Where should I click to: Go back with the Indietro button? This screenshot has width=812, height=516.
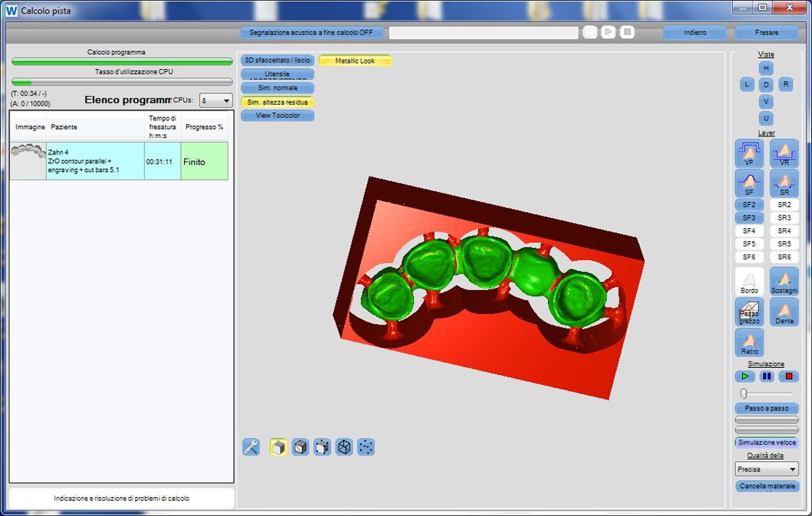coord(695,33)
